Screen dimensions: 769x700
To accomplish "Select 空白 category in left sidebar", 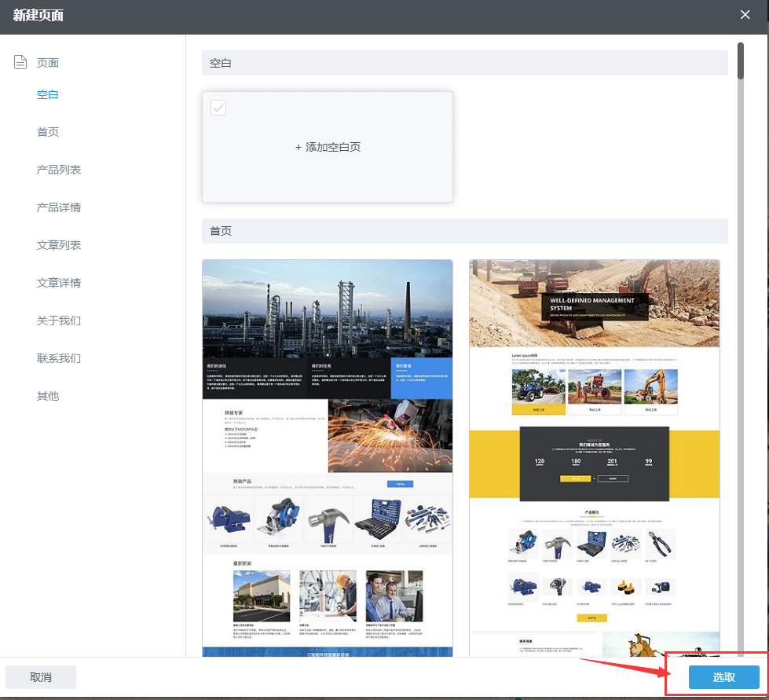I will pos(48,94).
